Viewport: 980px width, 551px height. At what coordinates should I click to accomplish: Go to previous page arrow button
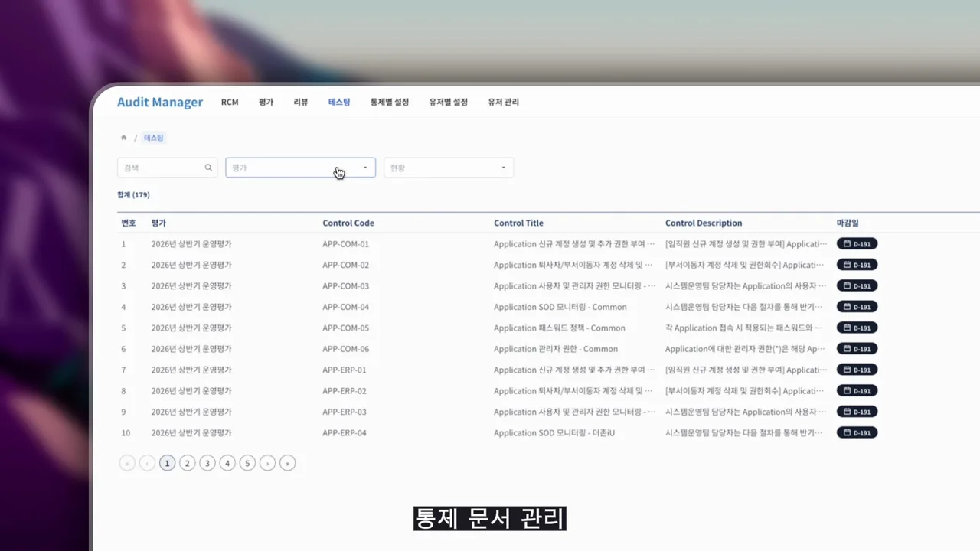[147, 463]
